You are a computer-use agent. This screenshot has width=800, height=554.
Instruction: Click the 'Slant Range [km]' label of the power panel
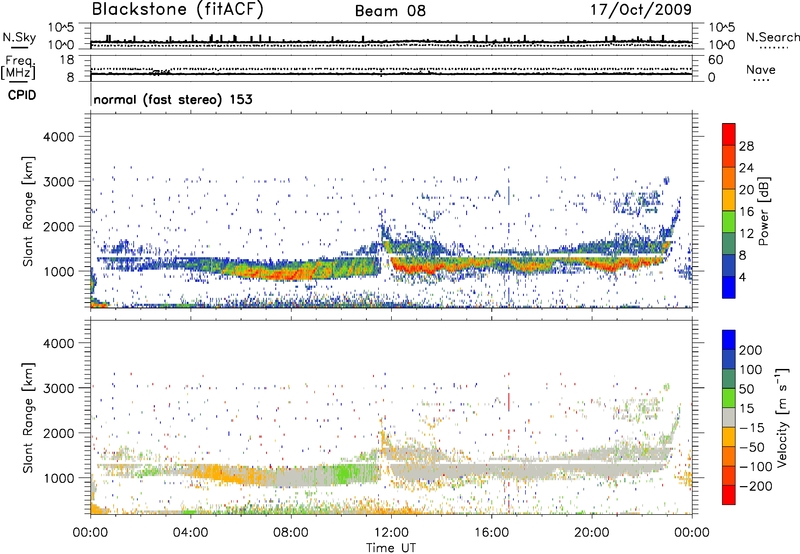point(28,211)
